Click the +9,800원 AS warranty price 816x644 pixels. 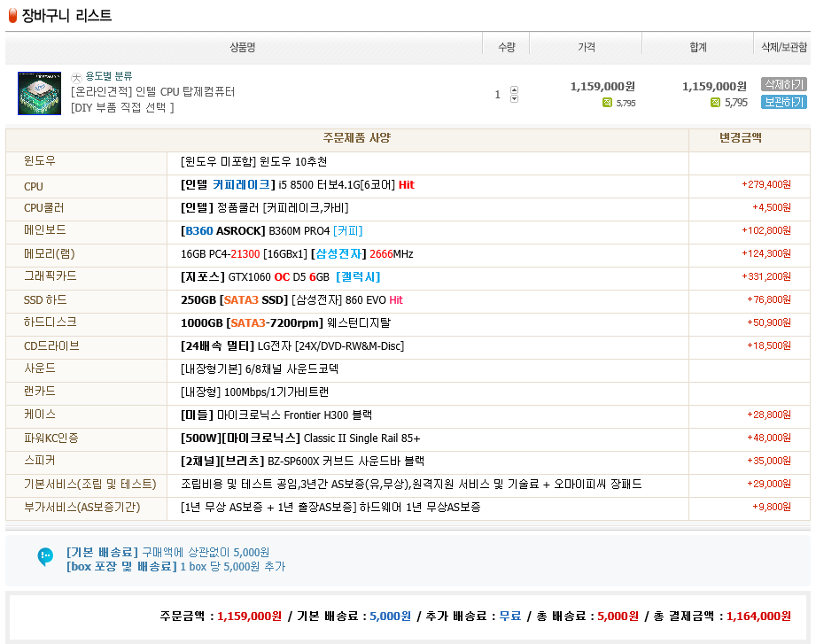(771, 506)
